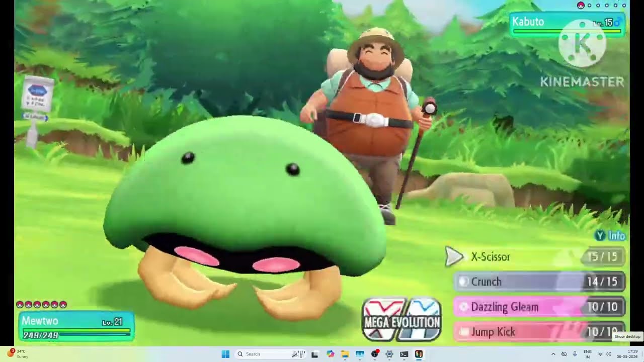Pick the Dazzling Gleam move
Viewport: 644px width, 362px height.
[540, 307]
